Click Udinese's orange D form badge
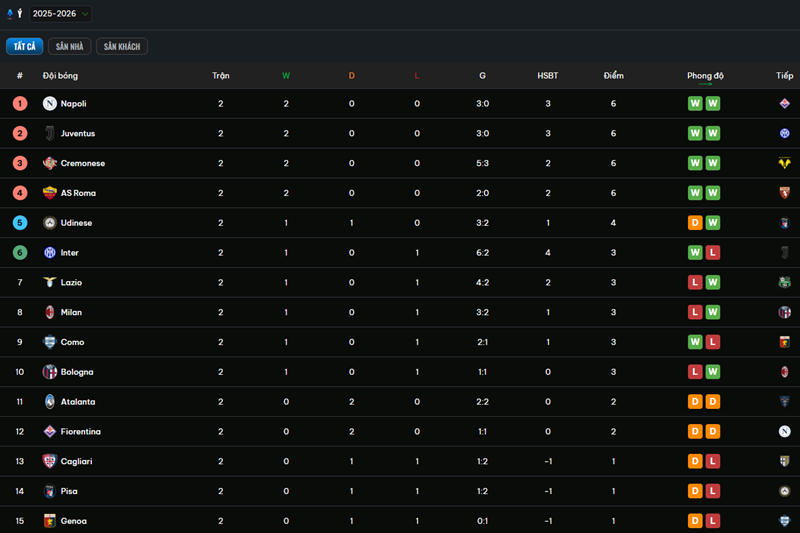 point(695,223)
